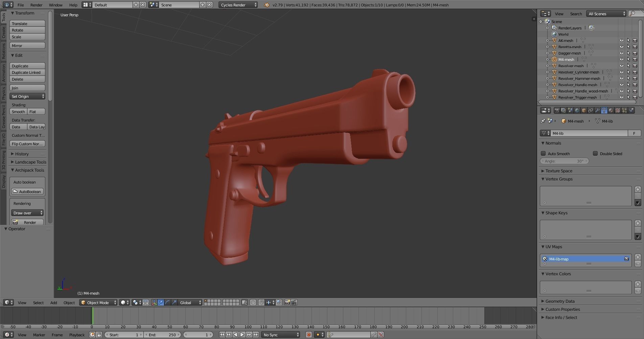Screen dimensions: 644x339
Task: Open the Modifiers tab (wrench icon)
Action: [597, 110]
